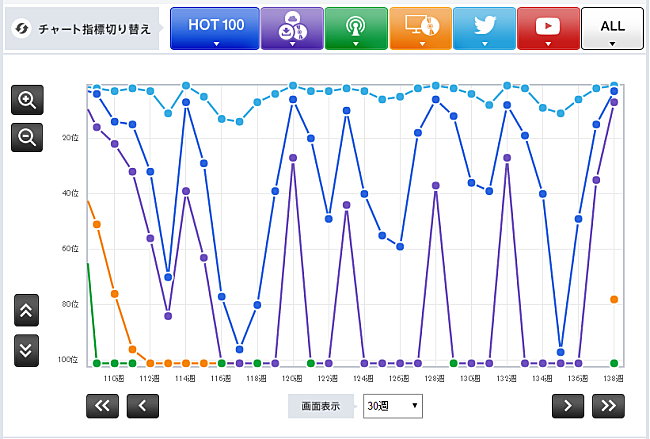Open the 30週 display range dropdown

(x=393, y=406)
